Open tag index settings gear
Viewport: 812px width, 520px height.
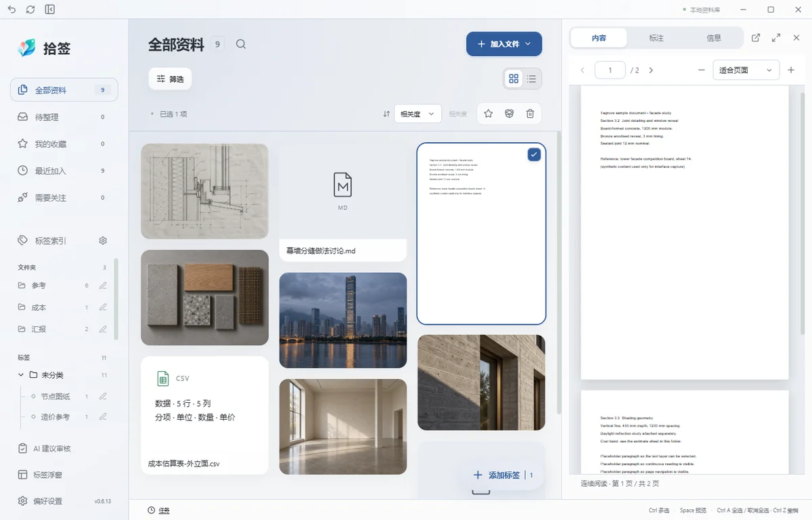103,240
